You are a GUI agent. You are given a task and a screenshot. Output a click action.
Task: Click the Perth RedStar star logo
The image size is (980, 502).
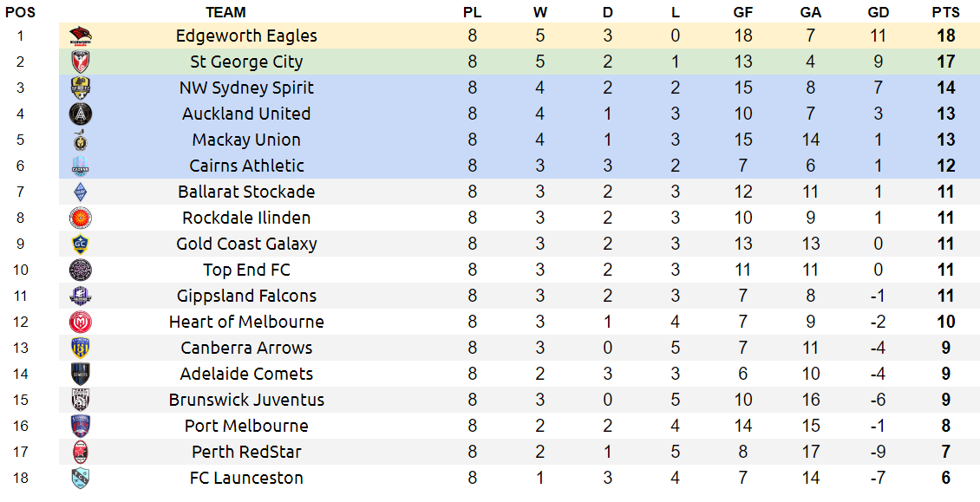click(81, 452)
